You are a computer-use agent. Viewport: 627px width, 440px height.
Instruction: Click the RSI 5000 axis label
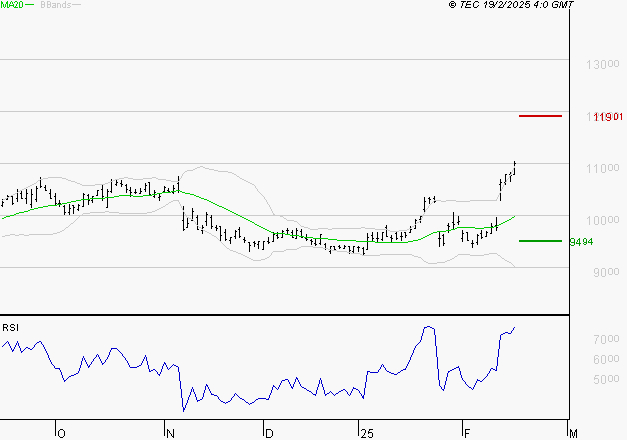(606, 379)
